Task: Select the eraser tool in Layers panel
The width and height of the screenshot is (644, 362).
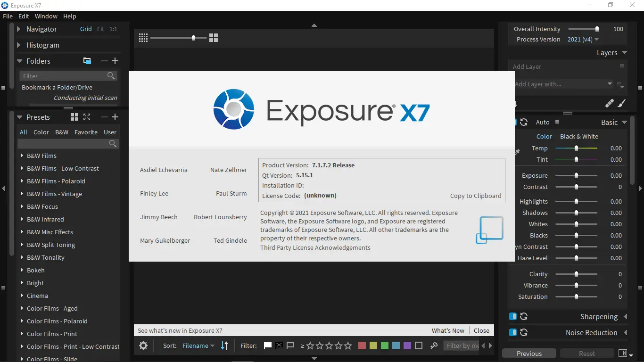Action: (x=610, y=104)
